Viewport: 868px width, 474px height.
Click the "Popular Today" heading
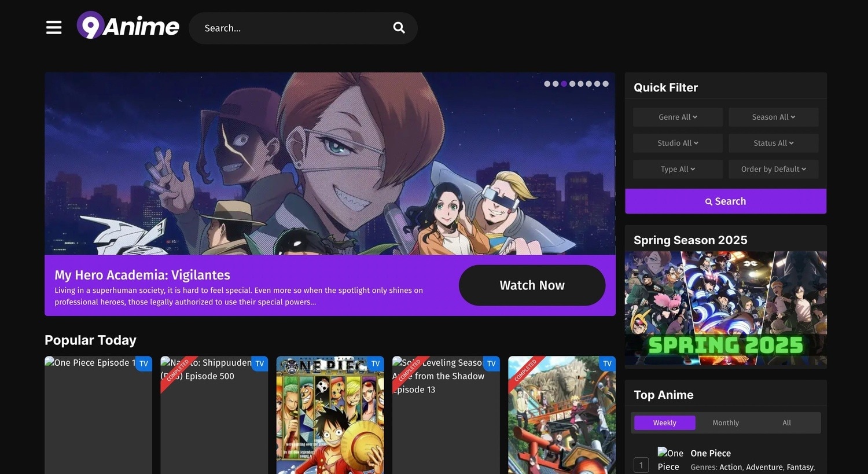point(90,340)
